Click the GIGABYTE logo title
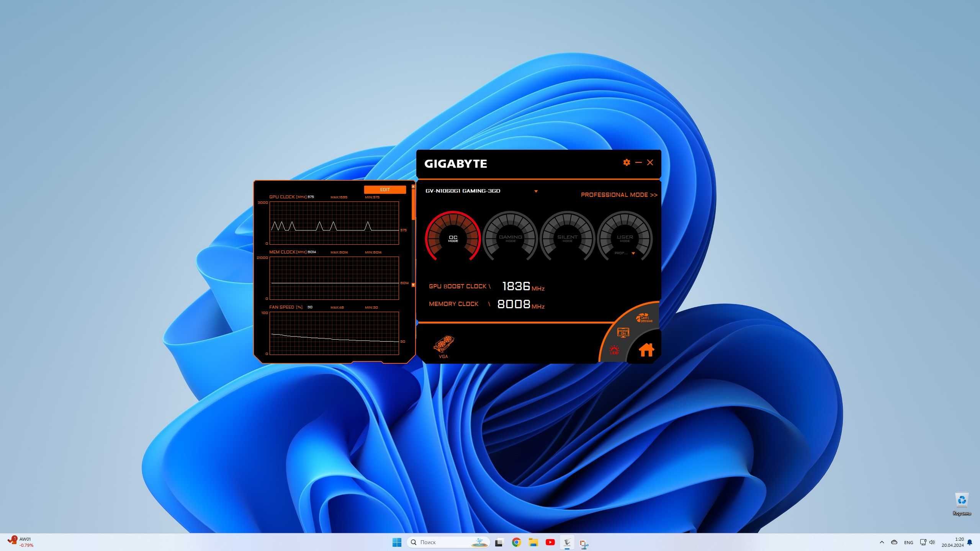Image resolution: width=980 pixels, height=551 pixels. 456,164
